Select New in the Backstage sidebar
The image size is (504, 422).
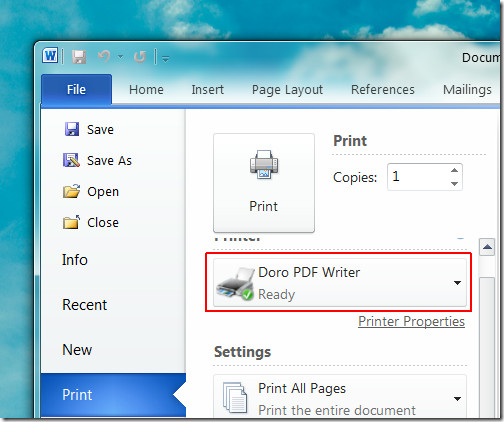(x=77, y=350)
